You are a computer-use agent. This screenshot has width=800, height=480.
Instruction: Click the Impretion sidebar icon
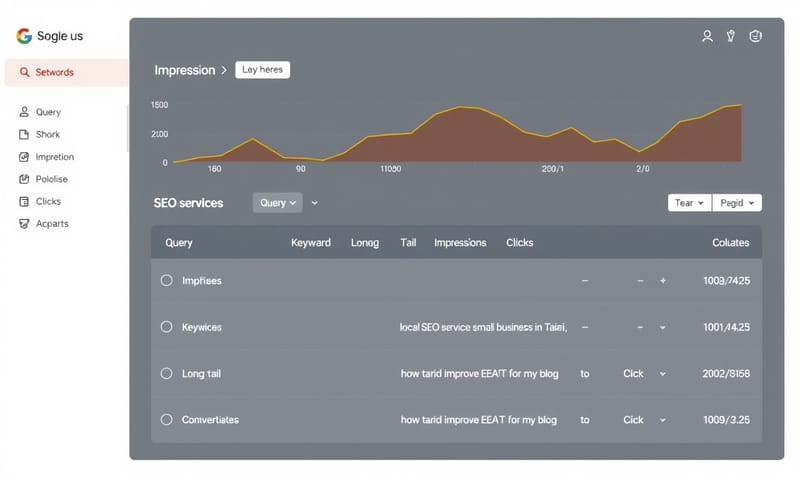click(25, 157)
